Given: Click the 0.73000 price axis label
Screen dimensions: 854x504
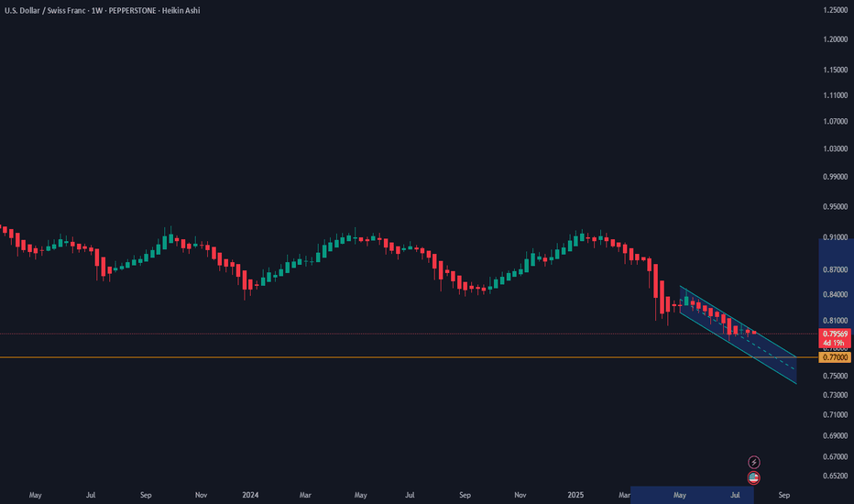Looking at the screenshot, I should click(x=835, y=395).
